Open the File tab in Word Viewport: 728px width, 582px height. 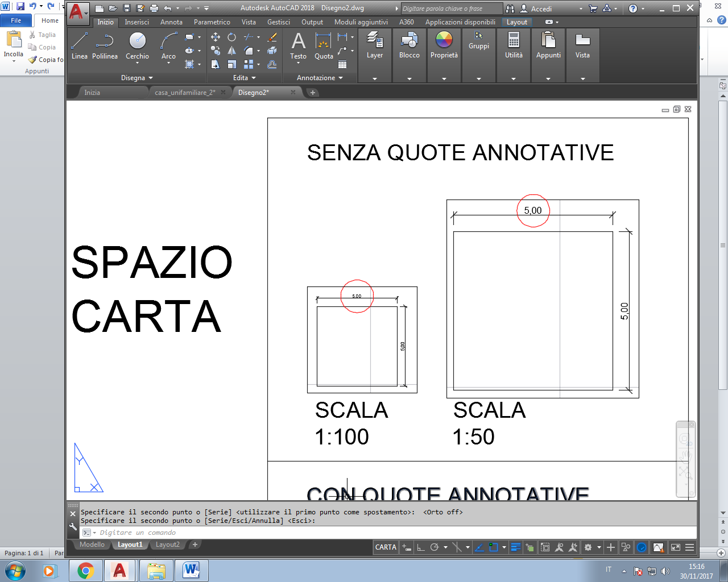pos(16,20)
